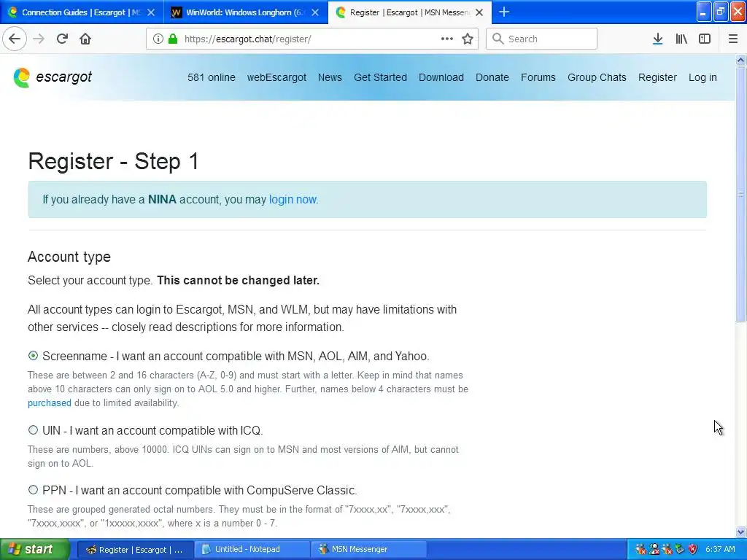Bookmark this page with the star
Viewport: 747px width, 560px height.
tap(468, 39)
